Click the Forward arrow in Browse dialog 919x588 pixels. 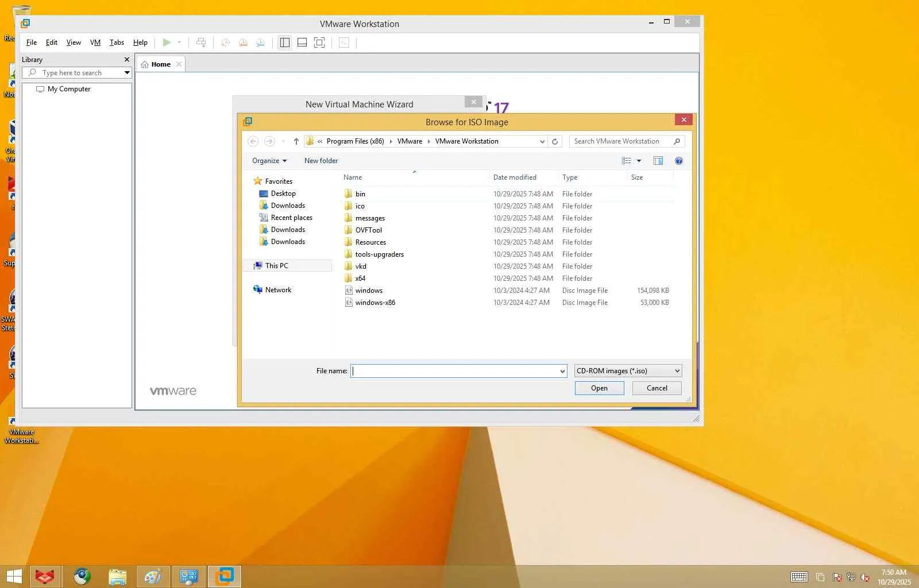tap(269, 141)
